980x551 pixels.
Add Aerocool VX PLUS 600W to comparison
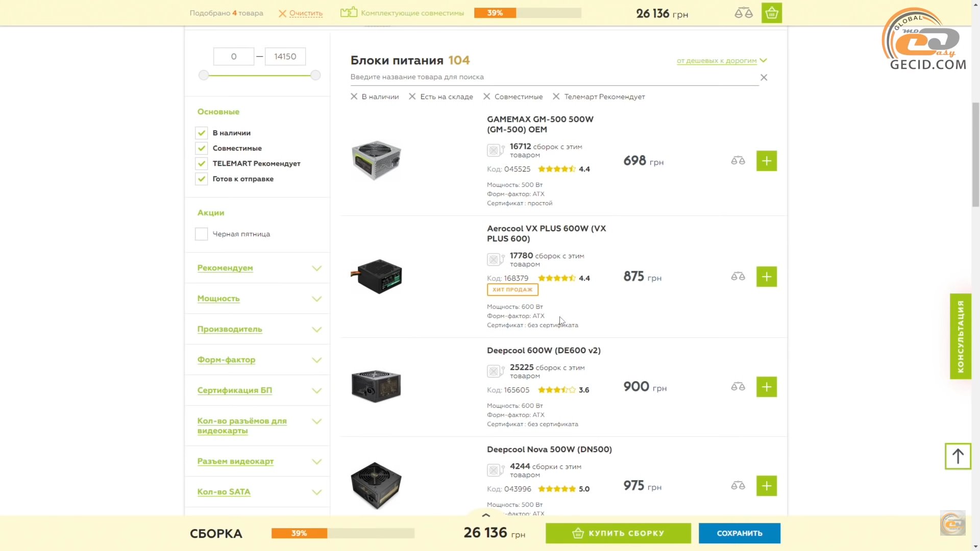pyautogui.click(x=738, y=277)
